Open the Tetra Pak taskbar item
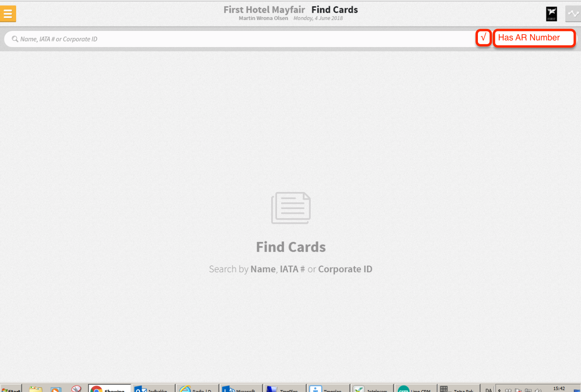 (x=459, y=388)
